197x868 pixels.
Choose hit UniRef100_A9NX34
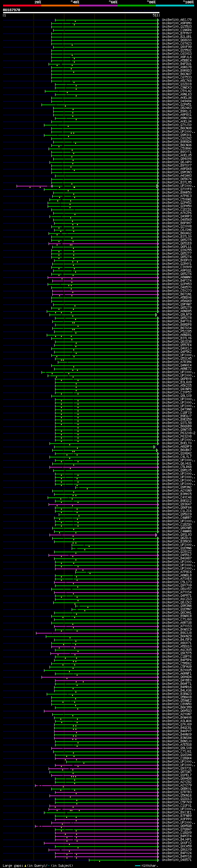click(177, 118)
